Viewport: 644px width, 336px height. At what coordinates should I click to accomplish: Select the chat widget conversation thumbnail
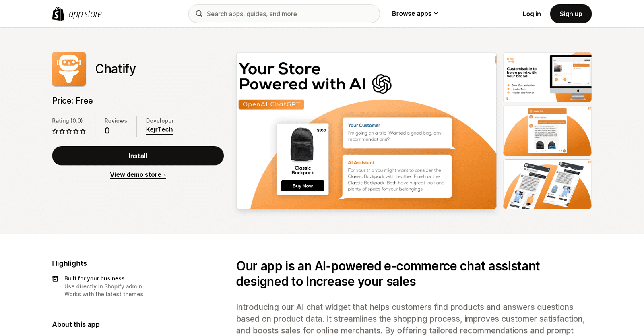click(547, 131)
